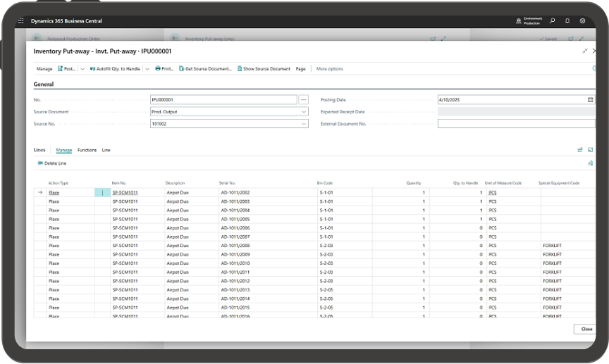
Task: Click the Unit of Measure Code column header
Action: coord(503,183)
